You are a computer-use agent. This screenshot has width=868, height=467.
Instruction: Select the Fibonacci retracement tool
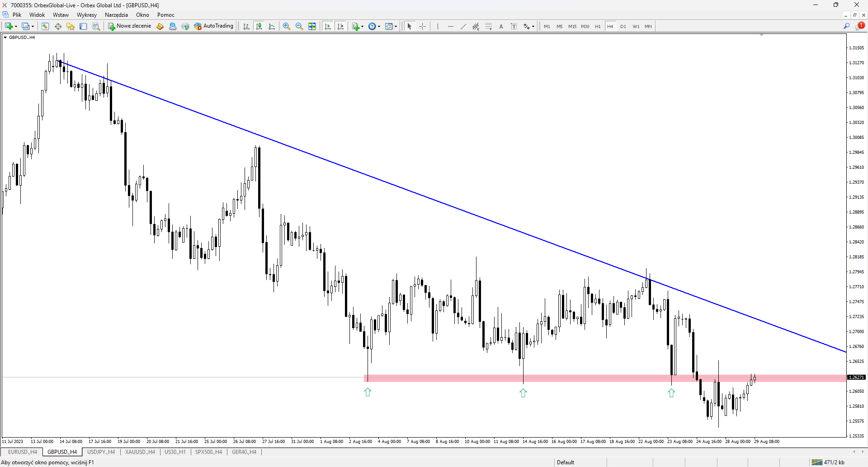point(488,26)
